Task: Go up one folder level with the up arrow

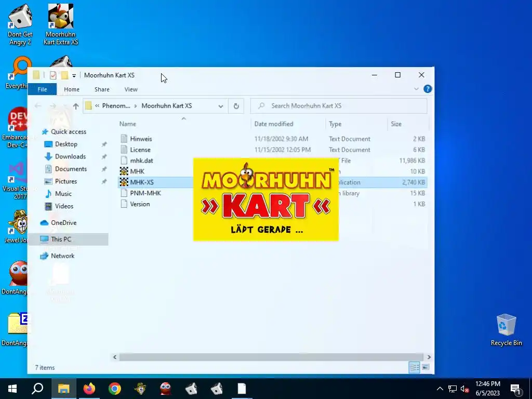Action: tap(76, 106)
